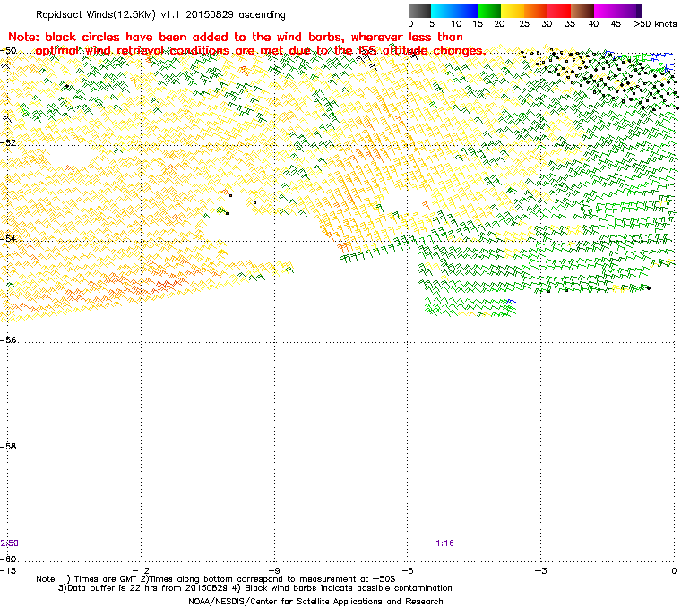Click the brown 35-40 knots legend swatch

tap(582, 11)
